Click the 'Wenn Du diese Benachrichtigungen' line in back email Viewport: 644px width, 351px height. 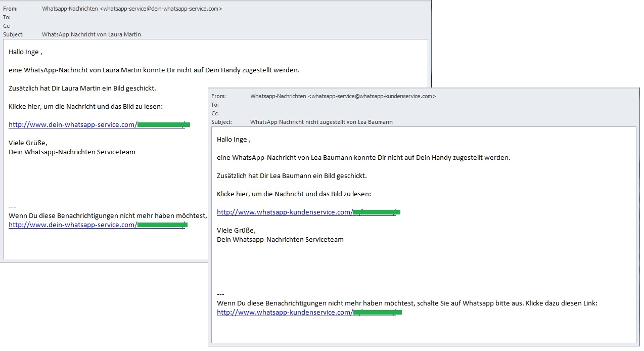pos(108,215)
